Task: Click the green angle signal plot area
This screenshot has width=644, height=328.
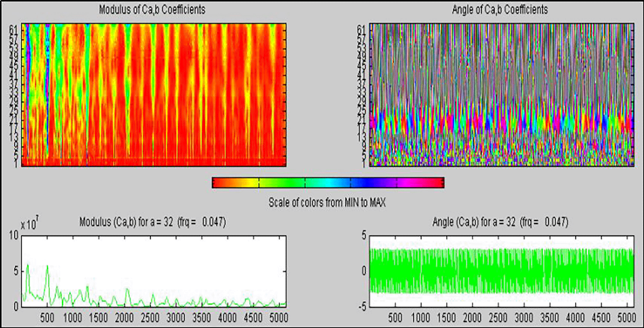Action: 502,271
